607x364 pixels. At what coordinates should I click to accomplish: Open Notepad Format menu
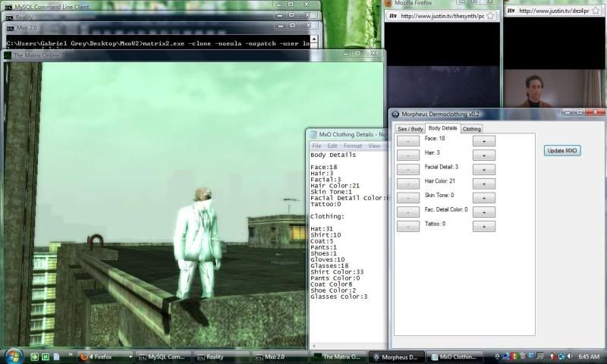pos(352,146)
